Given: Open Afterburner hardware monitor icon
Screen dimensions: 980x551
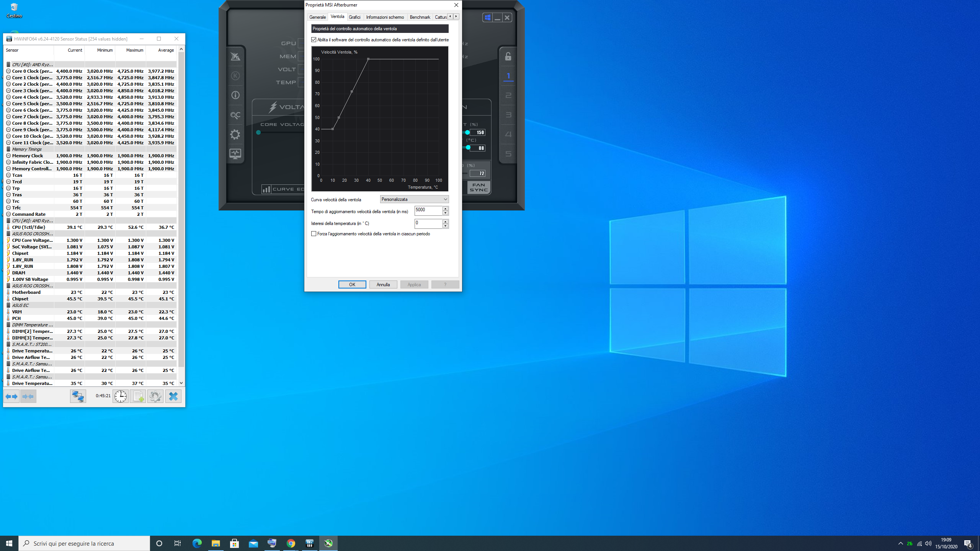Looking at the screenshot, I should tap(235, 154).
